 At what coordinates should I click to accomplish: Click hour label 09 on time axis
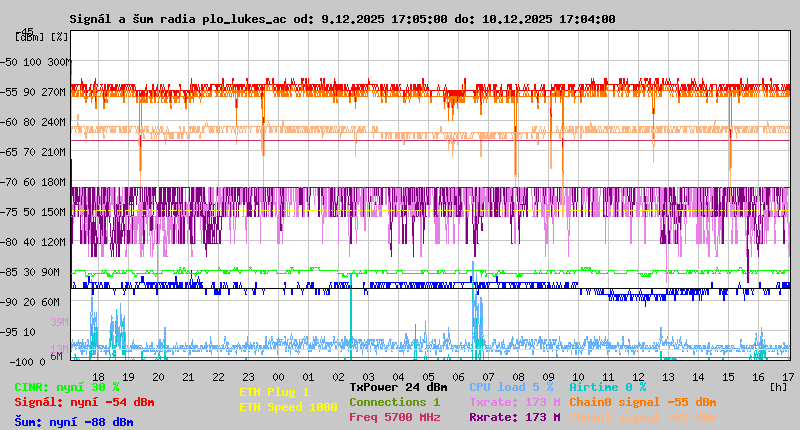tap(548, 377)
